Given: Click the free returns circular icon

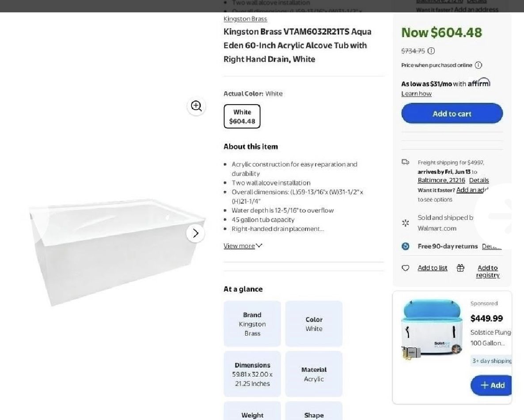Looking at the screenshot, I should (x=406, y=246).
